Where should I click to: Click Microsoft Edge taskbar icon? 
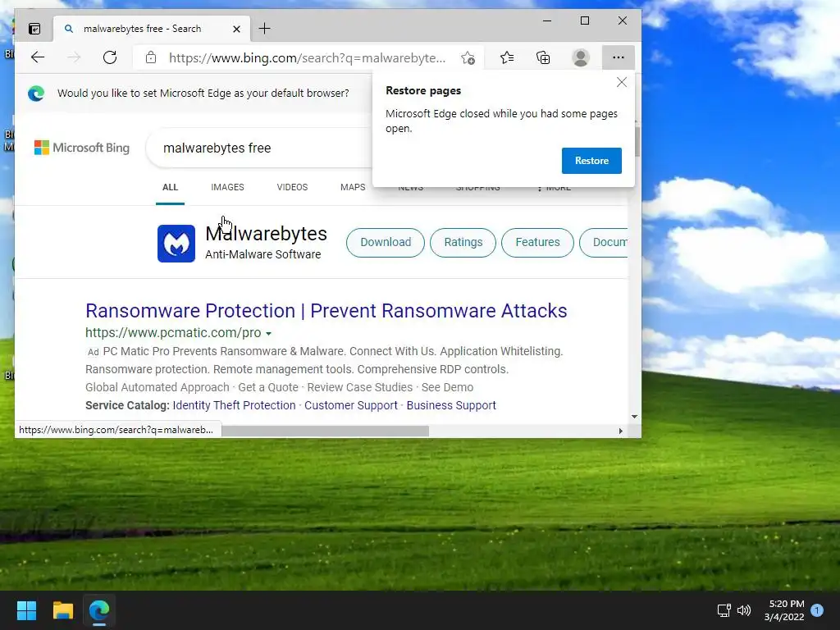[99, 610]
